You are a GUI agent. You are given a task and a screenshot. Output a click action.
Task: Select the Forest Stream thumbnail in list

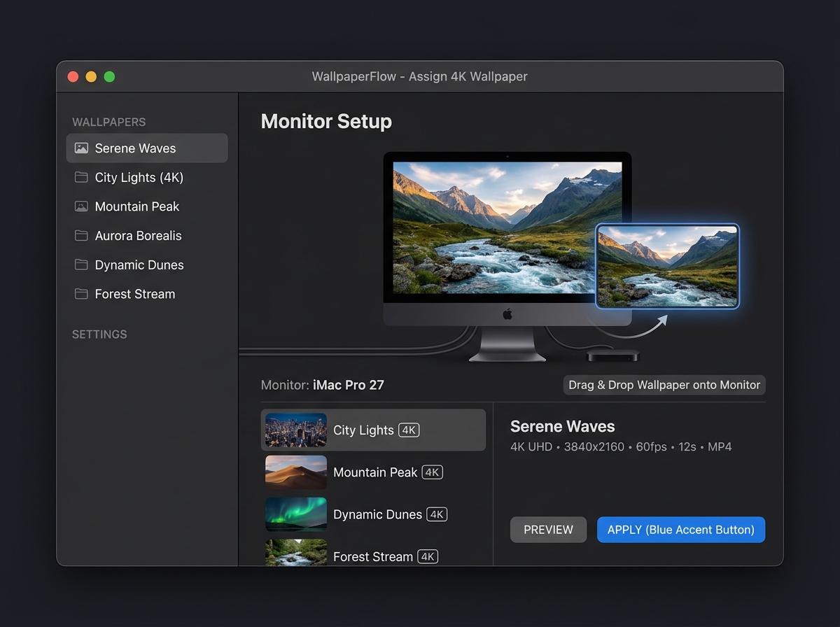(x=296, y=553)
